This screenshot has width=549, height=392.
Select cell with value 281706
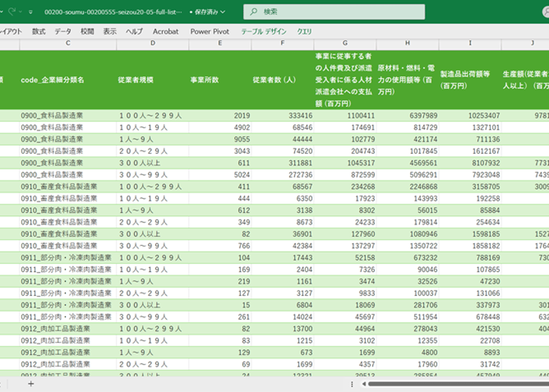click(x=408, y=305)
